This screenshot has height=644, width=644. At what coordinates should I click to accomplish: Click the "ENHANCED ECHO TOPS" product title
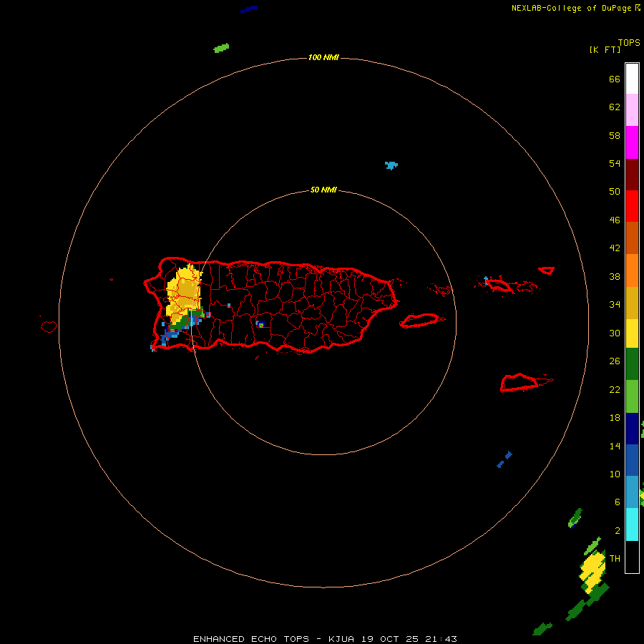(251, 639)
